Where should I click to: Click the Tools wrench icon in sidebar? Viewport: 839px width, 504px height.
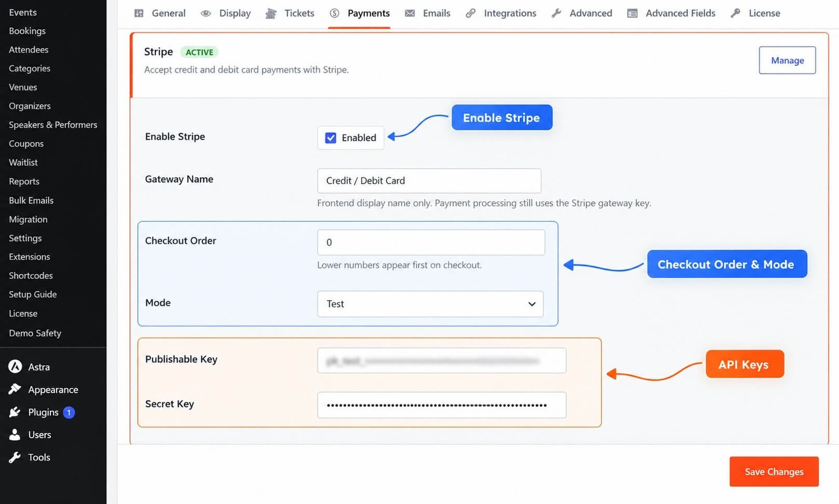(x=15, y=457)
